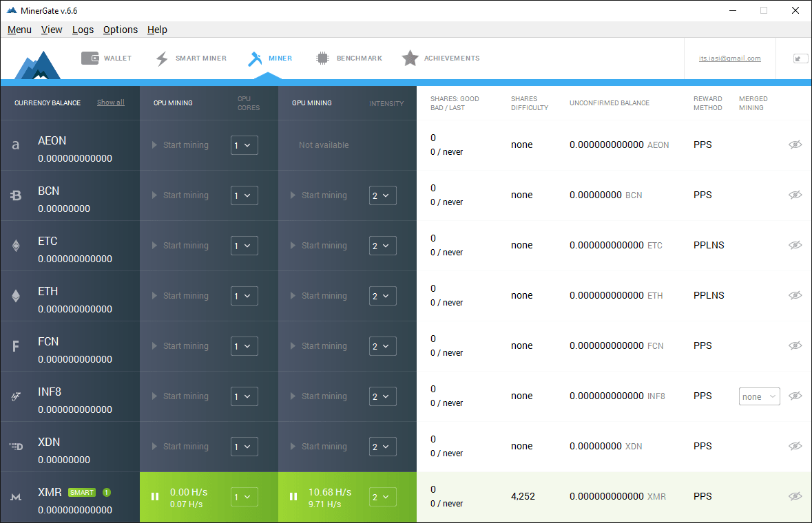
Task: Switch to the Achievements tab
Action: click(x=441, y=58)
